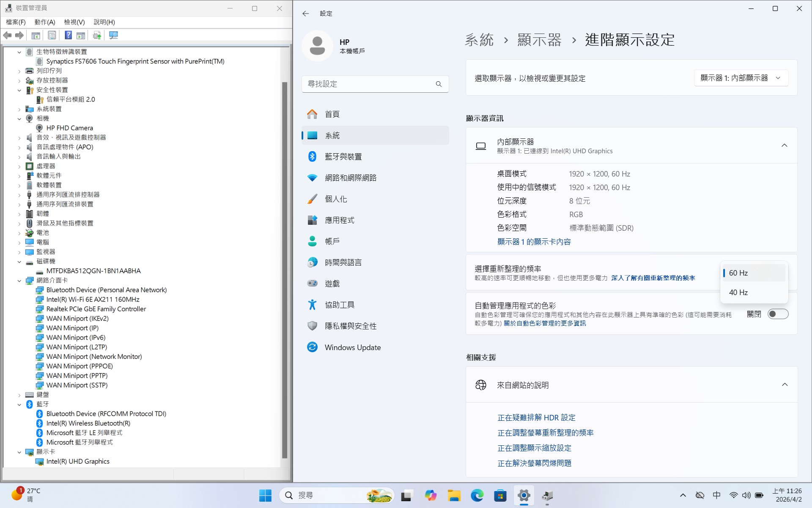The image size is (812, 508).
Task: Open Microsoft Edge from the taskbar
Action: [477, 495]
